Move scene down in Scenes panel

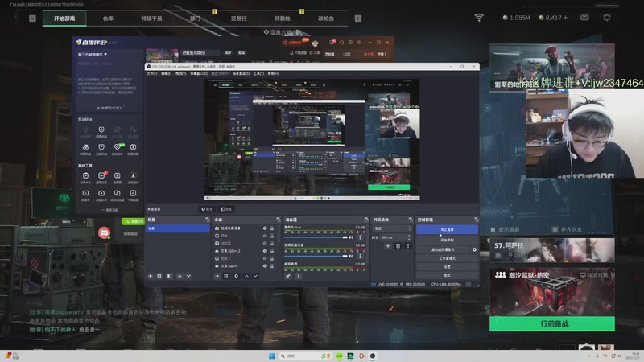pyautogui.click(x=188, y=276)
